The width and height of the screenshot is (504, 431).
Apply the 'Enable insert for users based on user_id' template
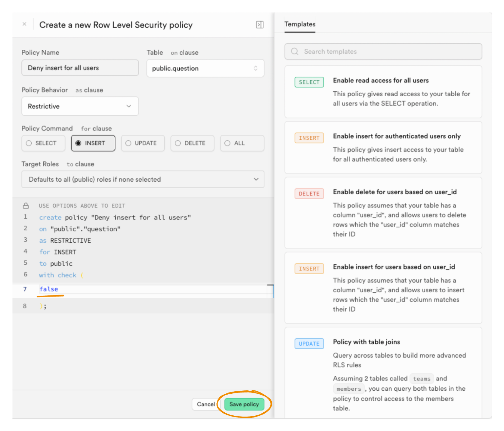coord(383,288)
